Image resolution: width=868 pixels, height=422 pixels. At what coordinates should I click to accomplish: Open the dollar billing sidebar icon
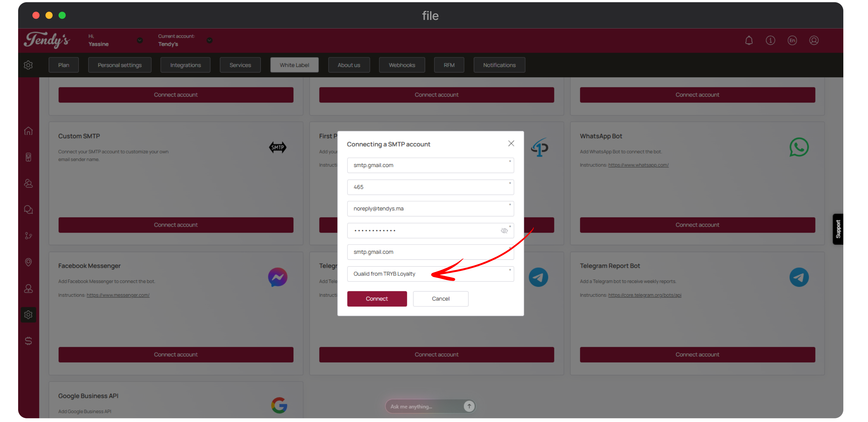pyautogui.click(x=28, y=341)
